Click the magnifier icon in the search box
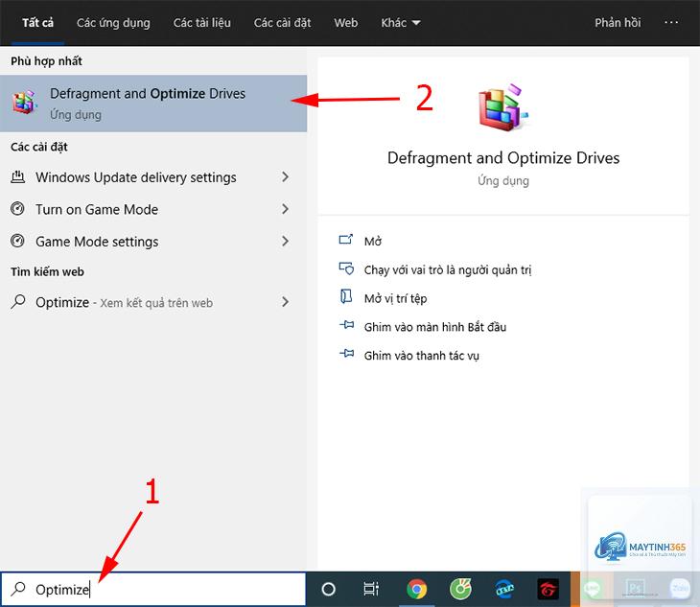 pyautogui.click(x=18, y=589)
